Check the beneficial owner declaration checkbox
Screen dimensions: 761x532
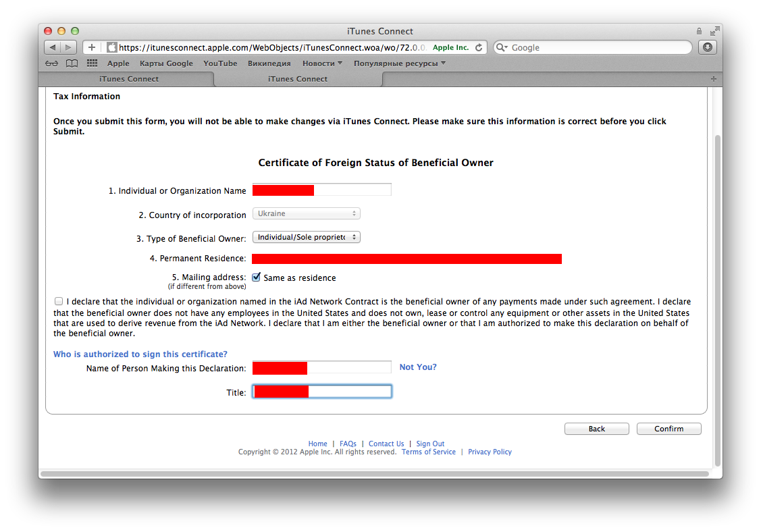click(59, 301)
